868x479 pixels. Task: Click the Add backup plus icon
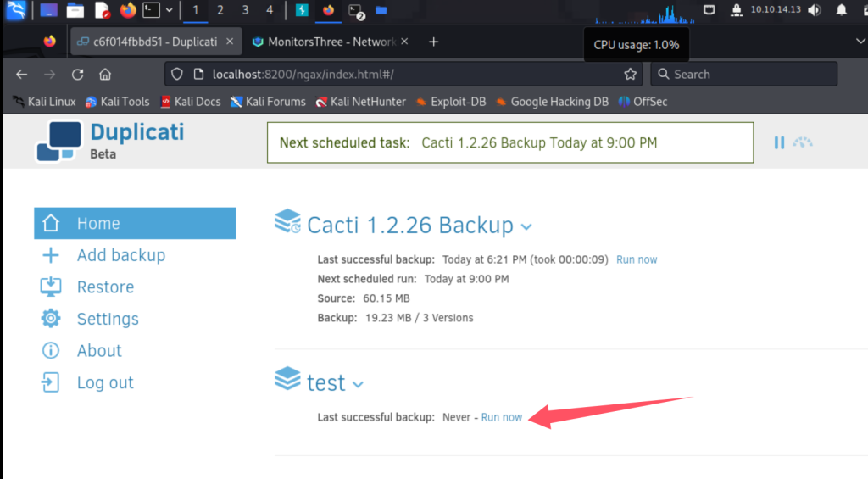[x=50, y=255]
